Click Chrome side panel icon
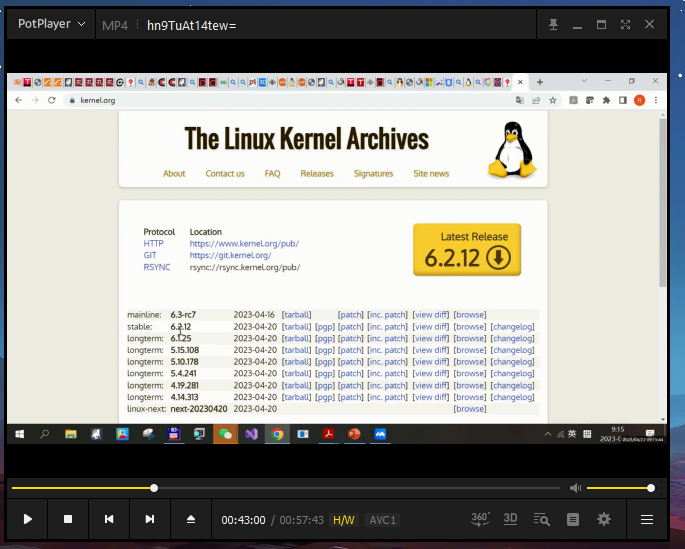This screenshot has width=685, height=549. coord(623,100)
